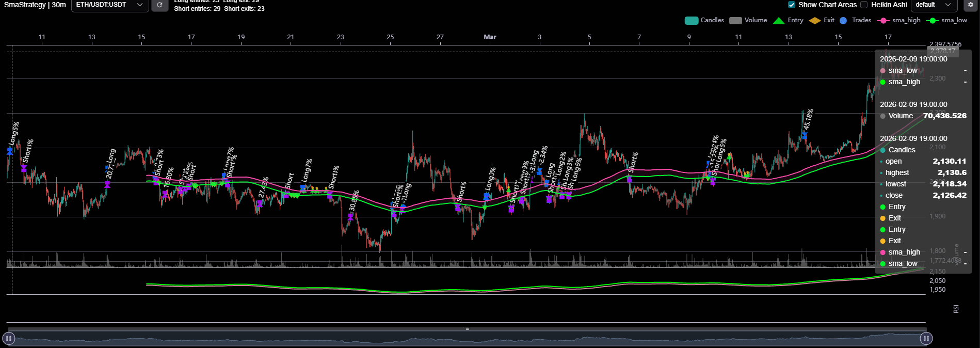Uncheck the Show Chart Areas checkbox
Viewport: 980px width, 348px height.
pyautogui.click(x=792, y=5)
